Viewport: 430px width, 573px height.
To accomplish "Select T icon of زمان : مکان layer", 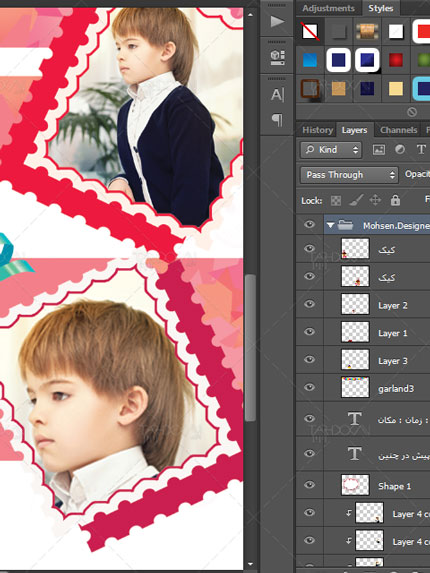I will [x=355, y=419].
